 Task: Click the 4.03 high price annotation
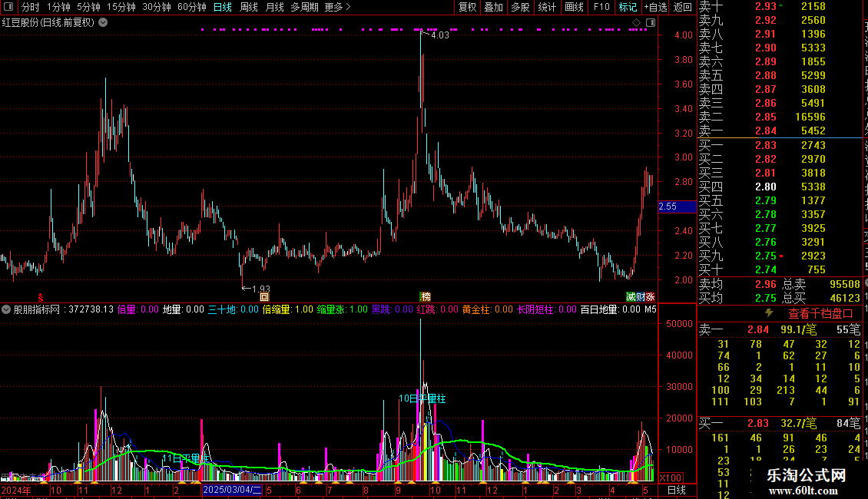point(440,35)
